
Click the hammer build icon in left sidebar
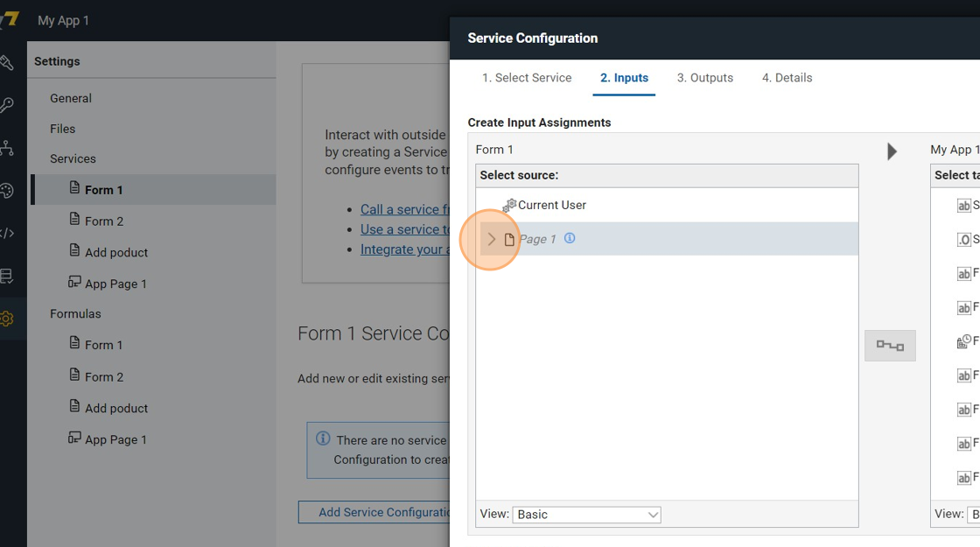(x=7, y=63)
